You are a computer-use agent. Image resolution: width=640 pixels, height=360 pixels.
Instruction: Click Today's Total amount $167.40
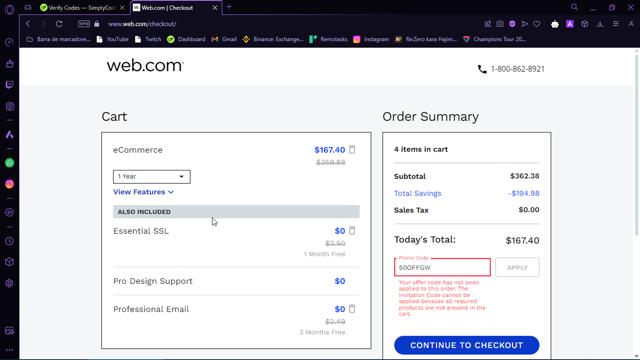[x=522, y=240]
